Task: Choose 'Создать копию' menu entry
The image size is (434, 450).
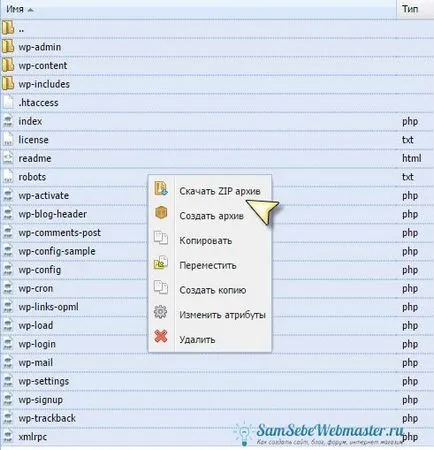Action: (213, 290)
